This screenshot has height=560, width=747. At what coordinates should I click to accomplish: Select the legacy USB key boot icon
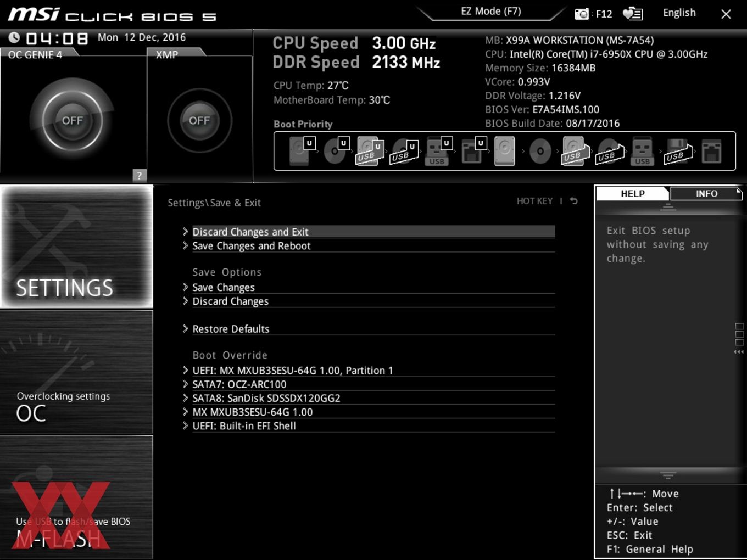pos(642,151)
